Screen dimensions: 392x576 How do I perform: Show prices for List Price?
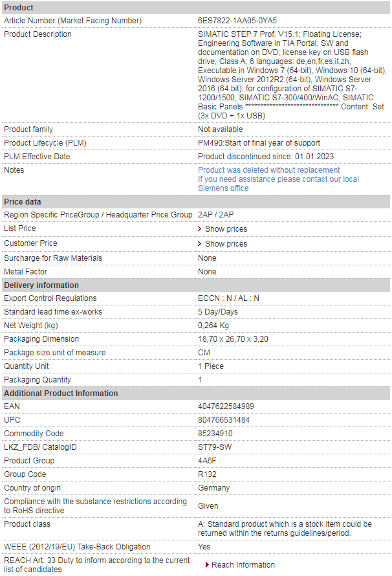tap(226, 229)
